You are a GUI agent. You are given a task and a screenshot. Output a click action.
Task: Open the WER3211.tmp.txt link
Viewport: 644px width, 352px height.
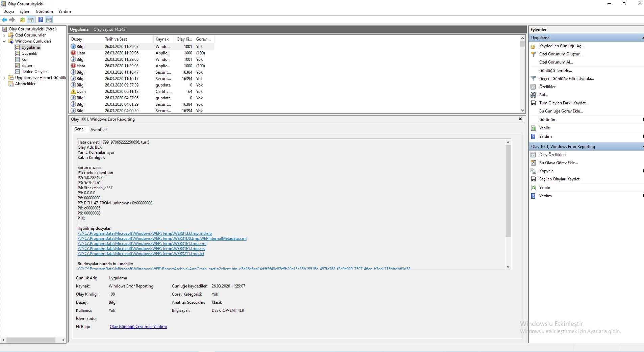[141, 254]
